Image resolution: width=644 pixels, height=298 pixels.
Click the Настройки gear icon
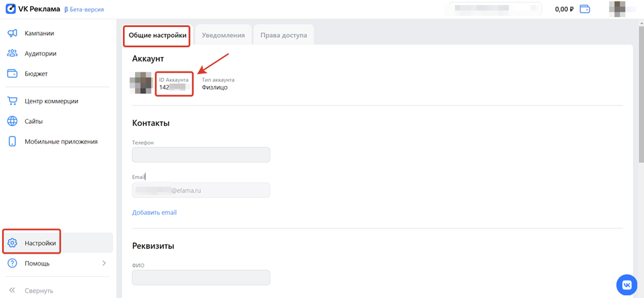click(x=12, y=243)
